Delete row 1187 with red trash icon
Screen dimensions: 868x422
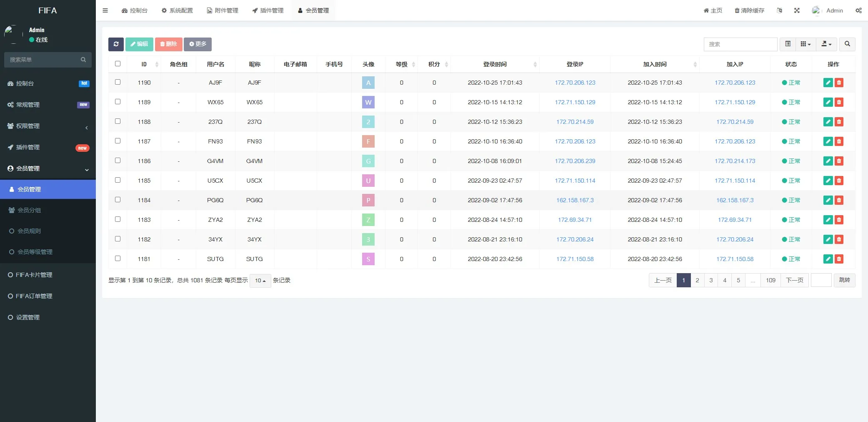pyautogui.click(x=839, y=141)
